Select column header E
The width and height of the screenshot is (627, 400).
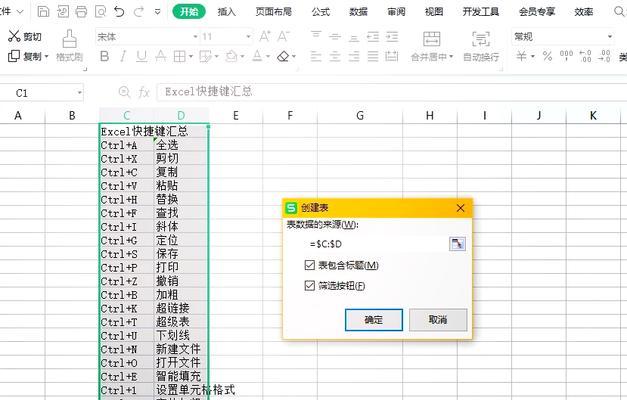pos(236,116)
